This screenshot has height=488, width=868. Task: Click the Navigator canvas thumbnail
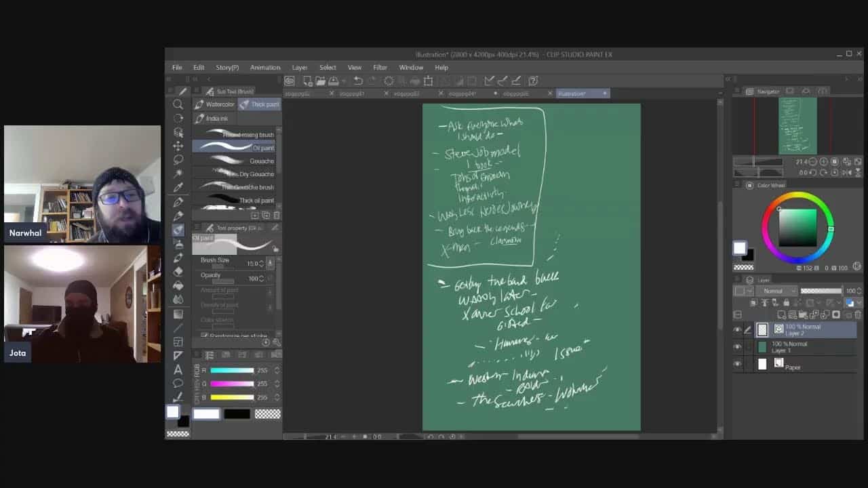(797, 126)
